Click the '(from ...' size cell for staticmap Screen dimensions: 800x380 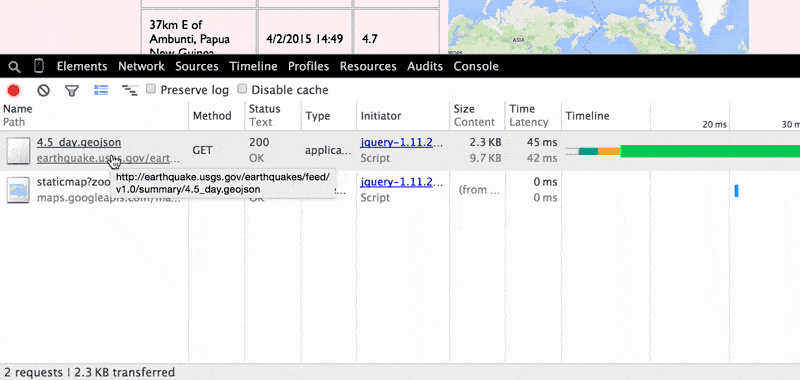tap(480, 190)
